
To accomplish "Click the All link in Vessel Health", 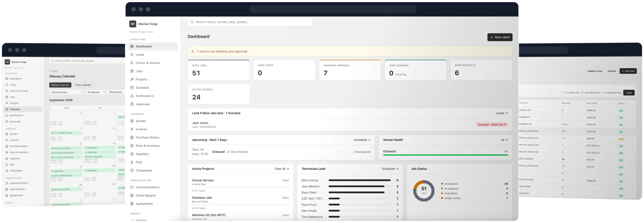I will 504,140.
